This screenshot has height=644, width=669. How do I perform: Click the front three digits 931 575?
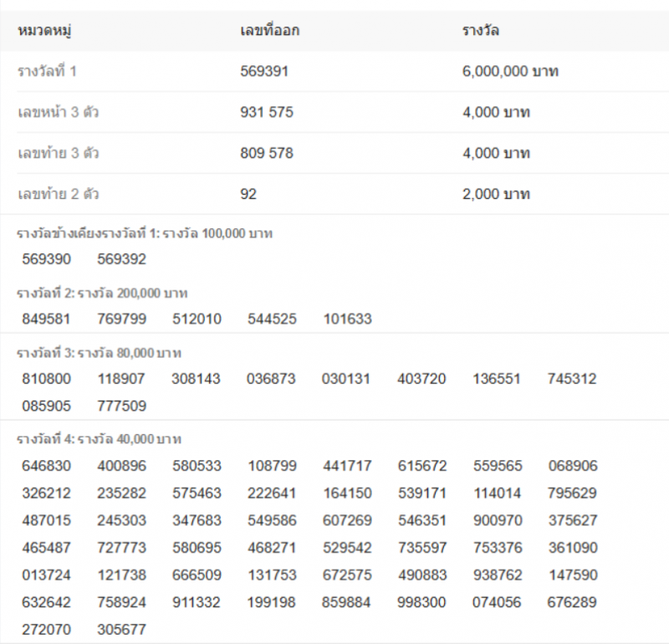267,112
